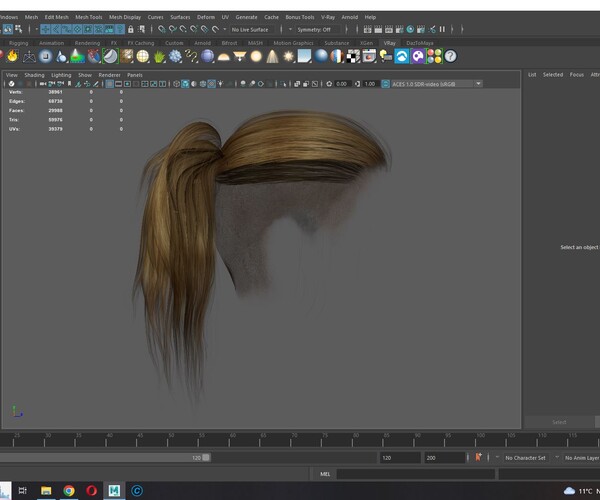Click the Select button in the Attribute Editor

click(x=559, y=422)
